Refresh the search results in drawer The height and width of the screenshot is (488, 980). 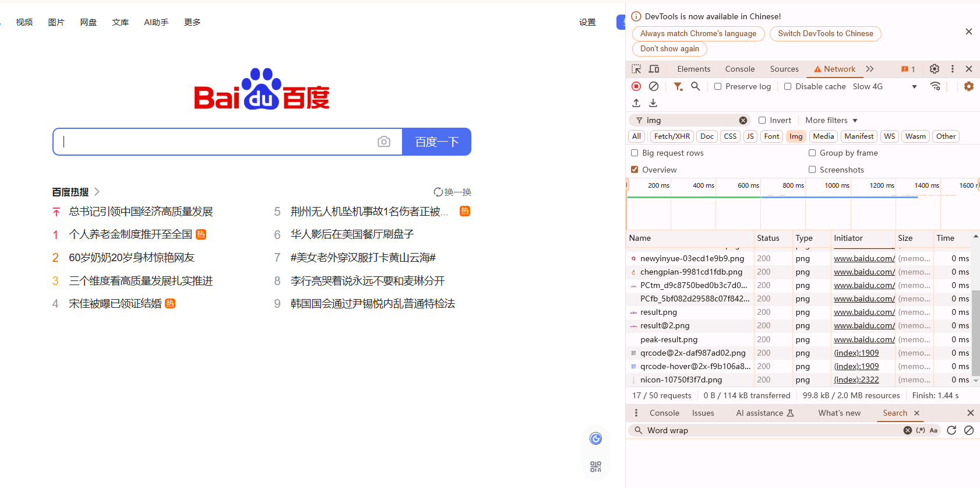[951, 430]
